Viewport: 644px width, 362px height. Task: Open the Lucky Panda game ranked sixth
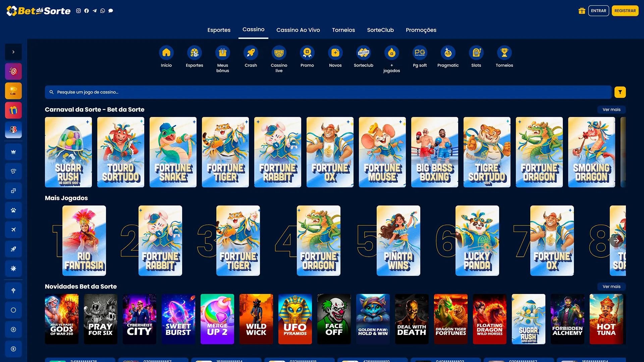(x=477, y=241)
